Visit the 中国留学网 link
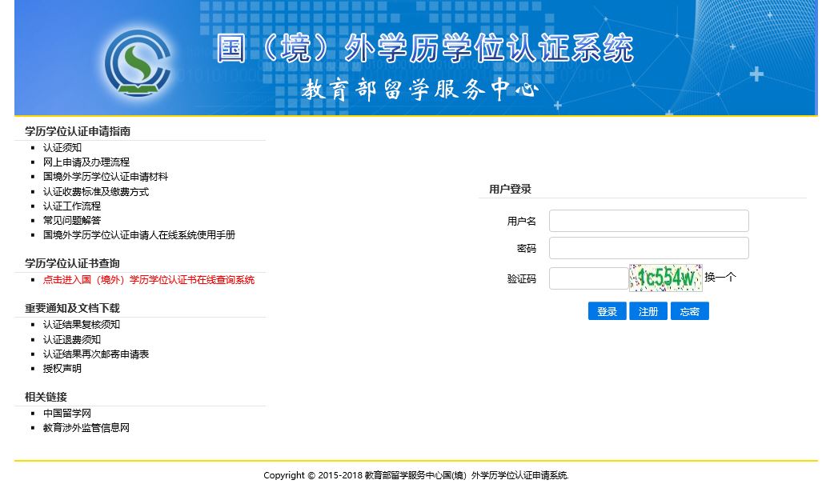Viewport: 826px width, 504px height. tap(67, 414)
